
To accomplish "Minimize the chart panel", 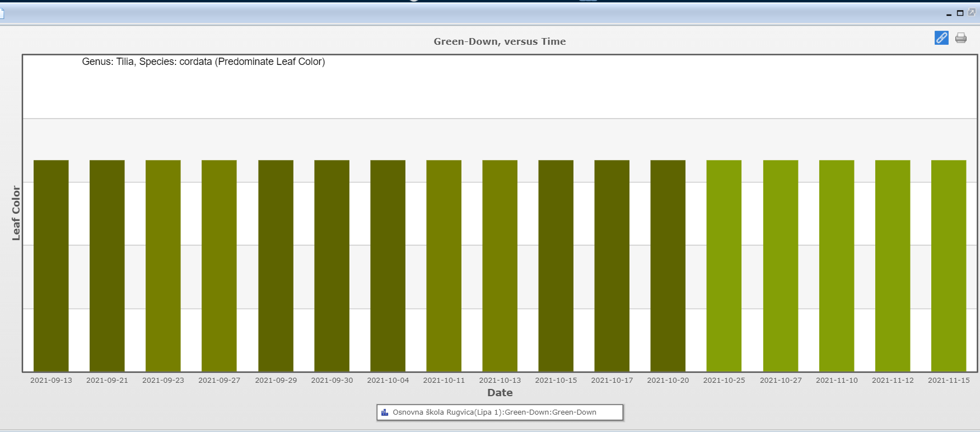I will click(949, 14).
